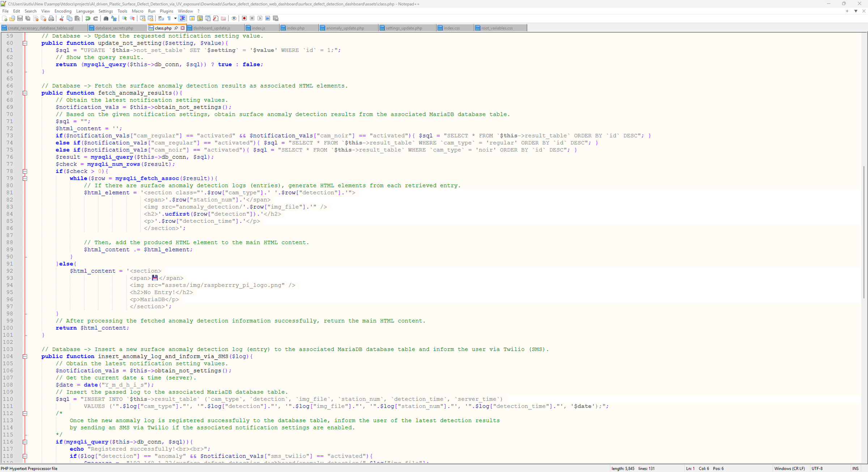Show the Document List panel icon
868x472 pixels.
pos(208,18)
